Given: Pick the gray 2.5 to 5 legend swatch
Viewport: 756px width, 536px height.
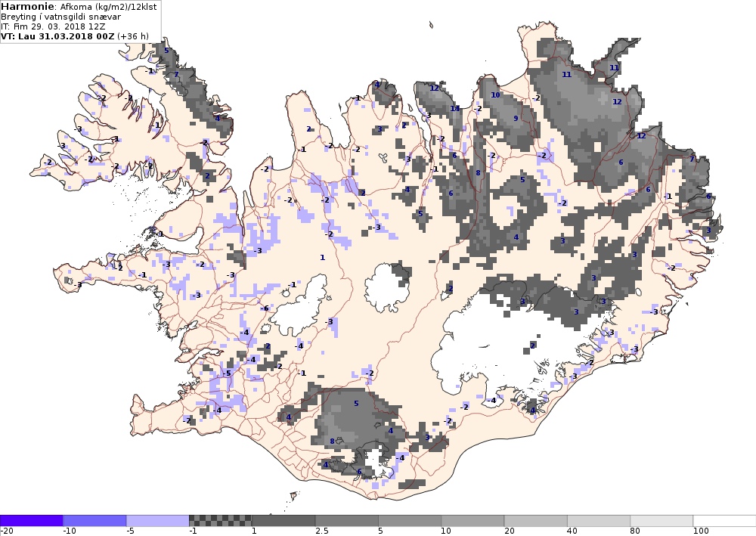Looking at the screenshot, I should (x=347, y=521).
